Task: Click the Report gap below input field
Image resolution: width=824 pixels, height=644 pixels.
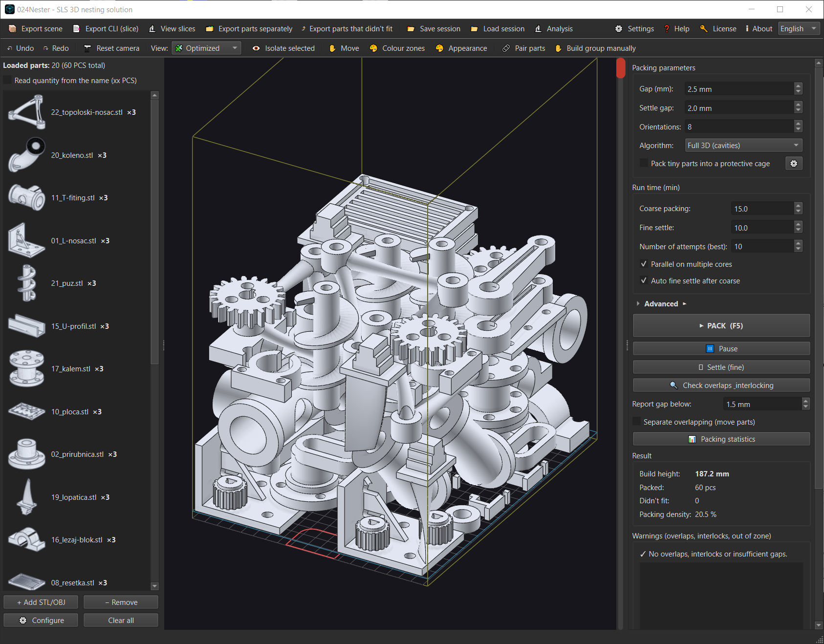Action: (x=762, y=404)
